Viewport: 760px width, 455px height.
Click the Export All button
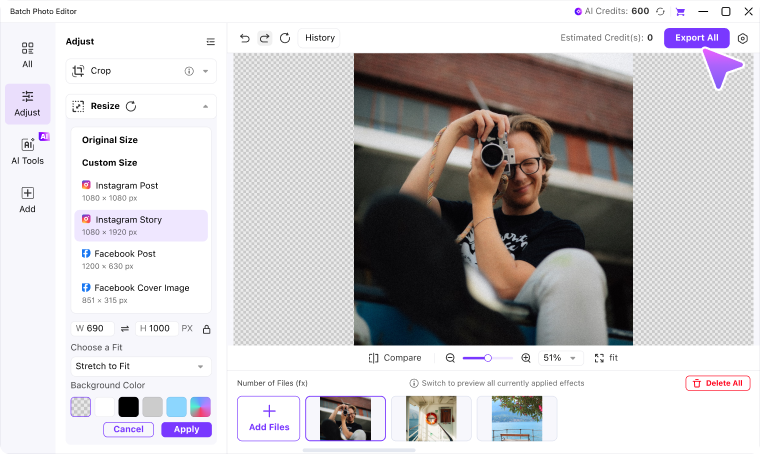[697, 38]
